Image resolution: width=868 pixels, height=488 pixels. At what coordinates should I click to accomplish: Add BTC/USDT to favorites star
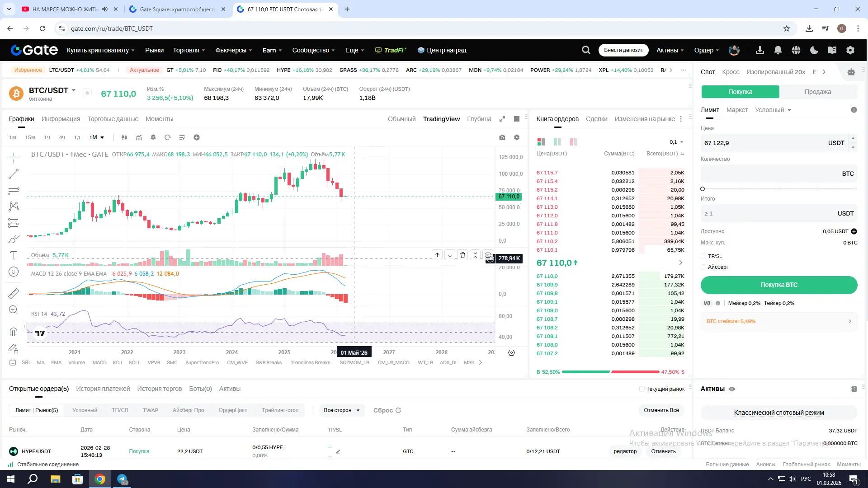pyautogui.click(x=87, y=93)
